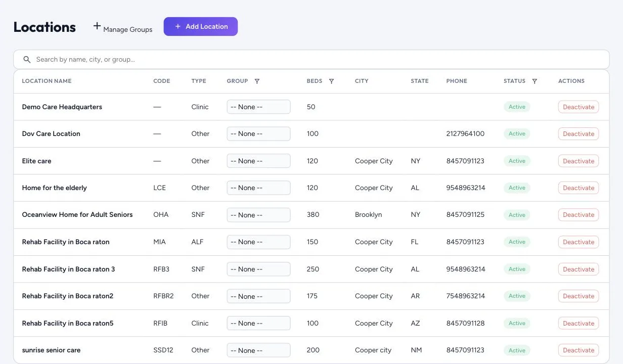
Task: Open Group dropdown for sunrise senior care
Action: (258, 350)
